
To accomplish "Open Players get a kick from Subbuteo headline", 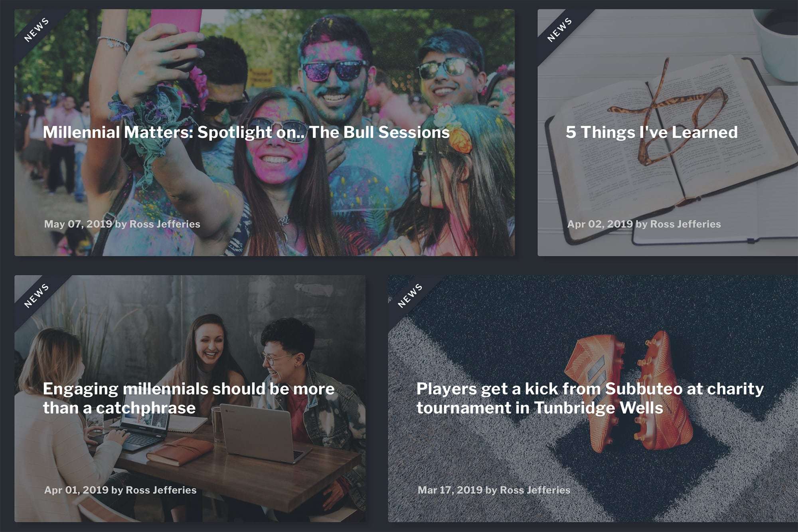I will [590, 398].
